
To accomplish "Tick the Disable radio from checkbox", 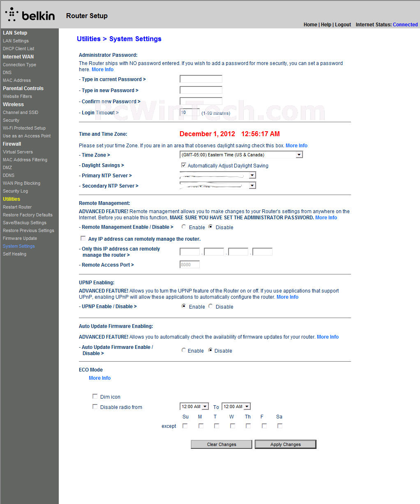I will pos(95,406).
